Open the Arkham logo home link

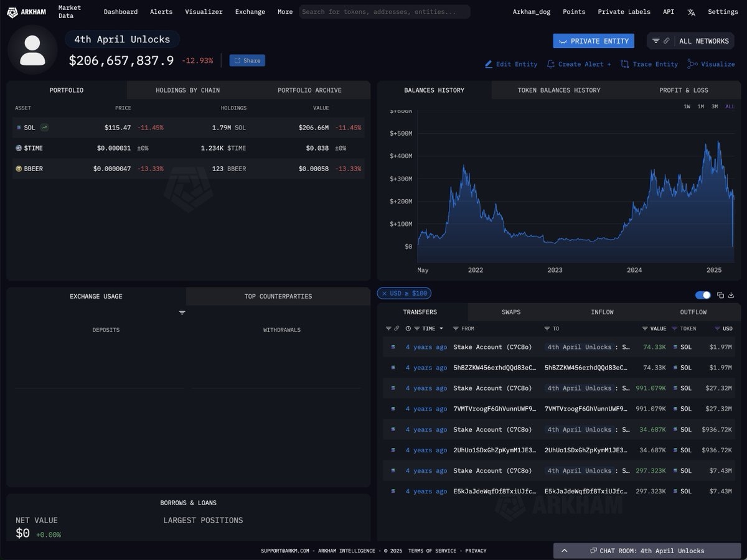(x=26, y=12)
